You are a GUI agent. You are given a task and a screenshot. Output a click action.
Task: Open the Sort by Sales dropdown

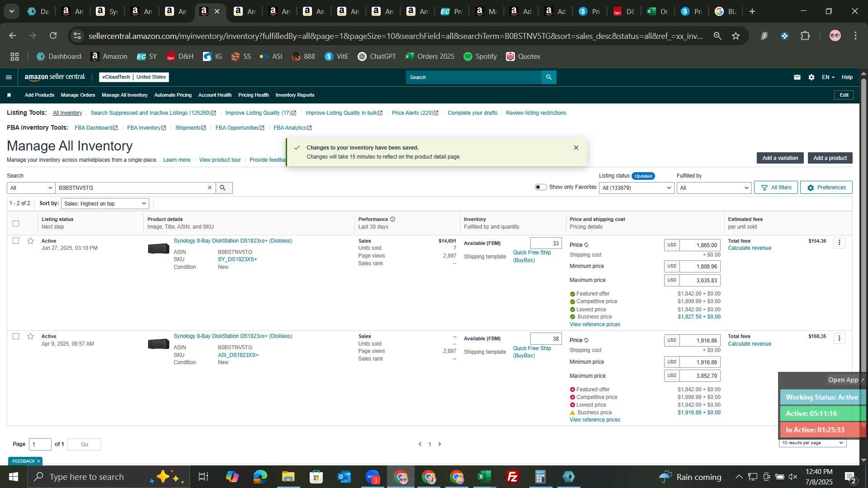(x=105, y=203)
